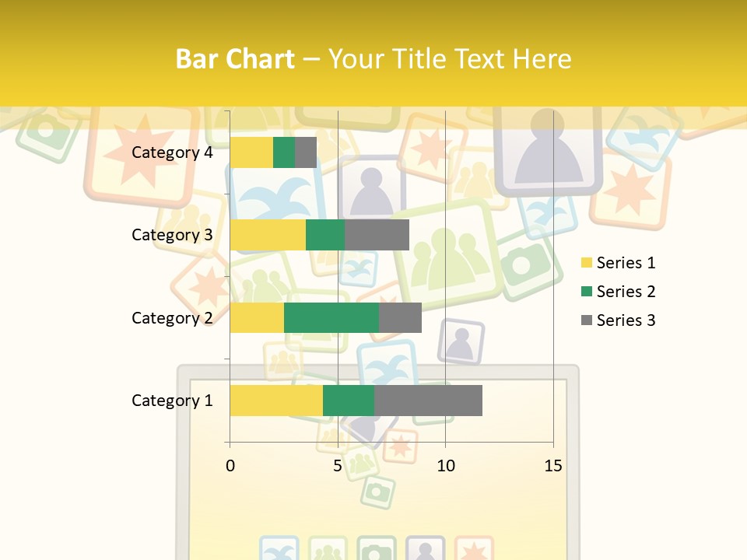Image resolution: width=747 pixels, height=560 pixels.
Task: Click the value 15 on horizontal axis
Action: point(553,466)
